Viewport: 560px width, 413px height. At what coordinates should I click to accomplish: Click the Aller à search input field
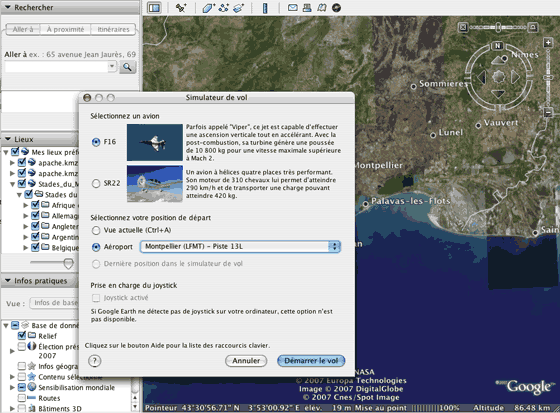(x=56, y=67)
